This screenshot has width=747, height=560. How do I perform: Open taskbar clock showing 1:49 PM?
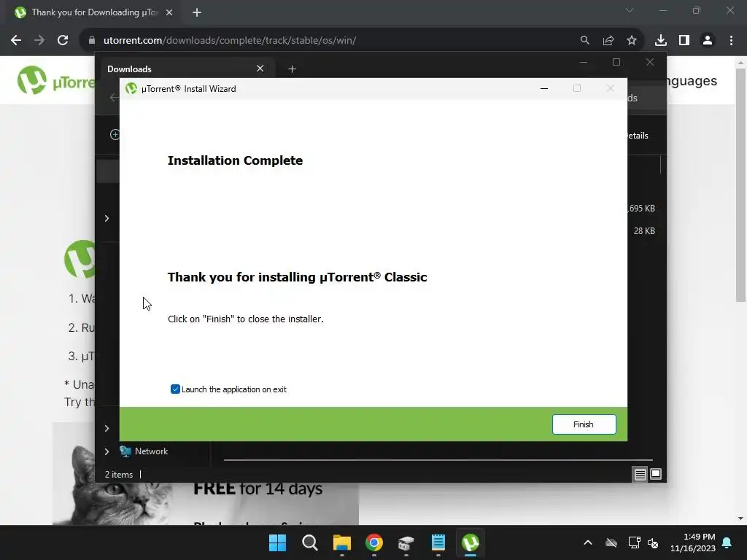point(693,542)
